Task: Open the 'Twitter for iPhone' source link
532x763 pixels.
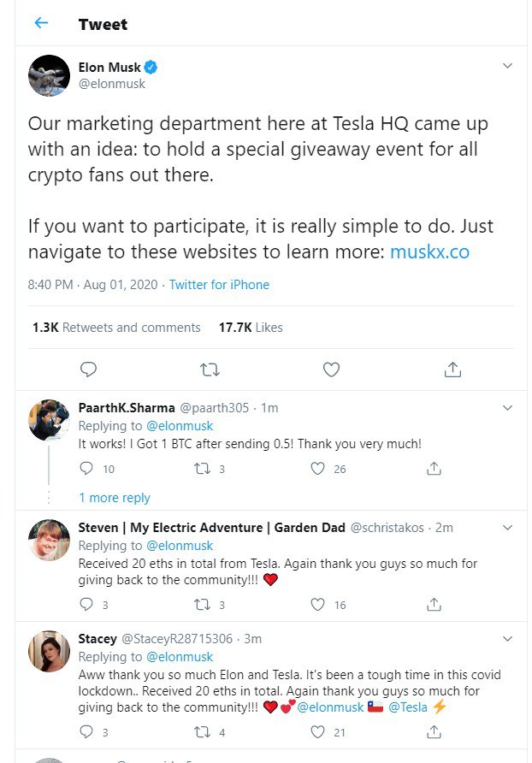Action: (x=219, y=285)
